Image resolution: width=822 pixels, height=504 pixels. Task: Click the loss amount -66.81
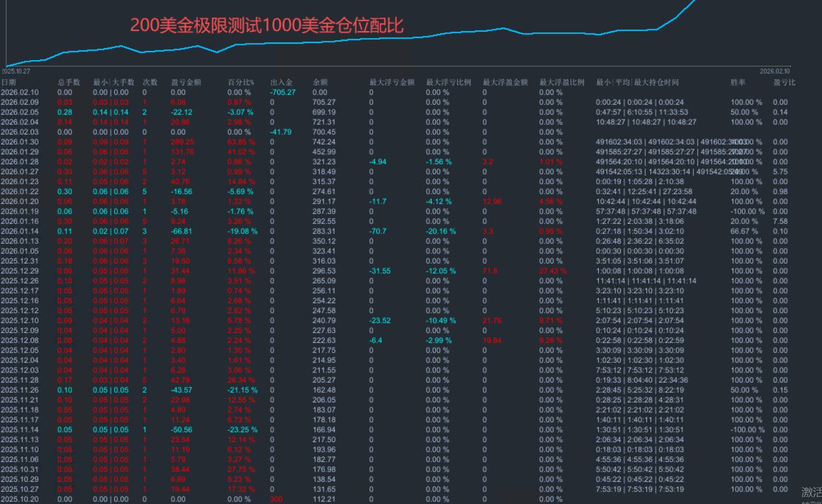(x=181, y=231)
